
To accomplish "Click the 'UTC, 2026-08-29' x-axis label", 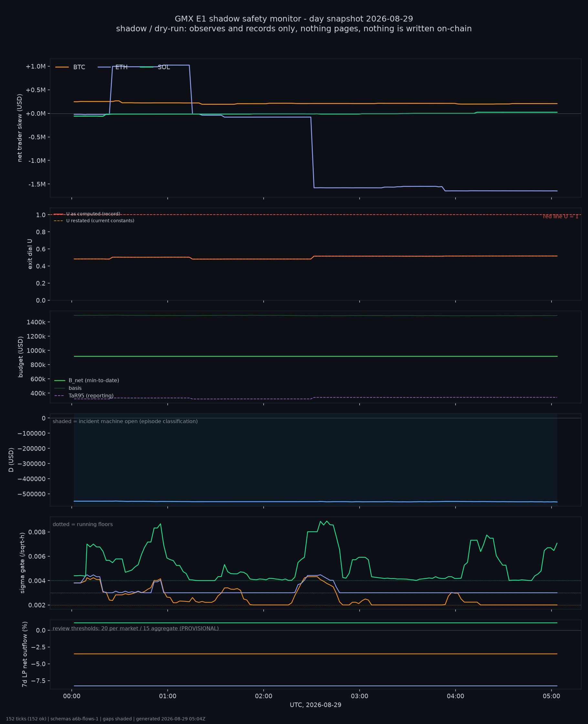I will (x=316, y=705).
